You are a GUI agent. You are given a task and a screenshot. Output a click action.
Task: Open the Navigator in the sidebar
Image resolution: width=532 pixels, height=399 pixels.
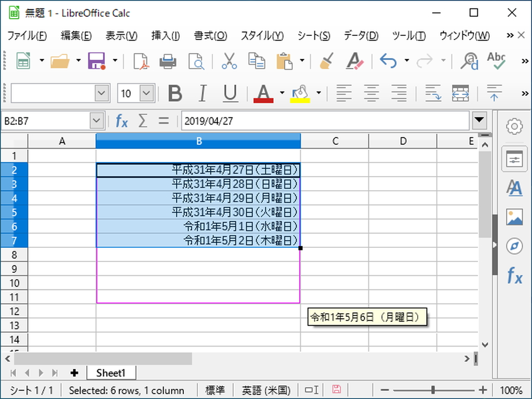tap(514, 246)
